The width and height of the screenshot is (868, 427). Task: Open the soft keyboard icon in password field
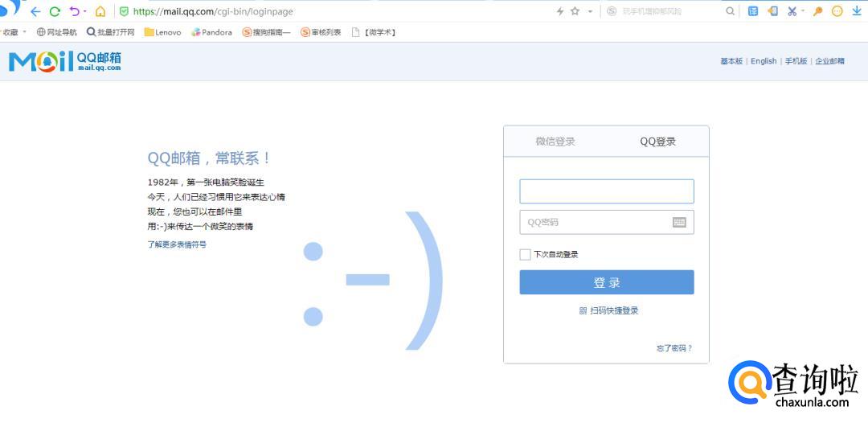coord(679,222)
